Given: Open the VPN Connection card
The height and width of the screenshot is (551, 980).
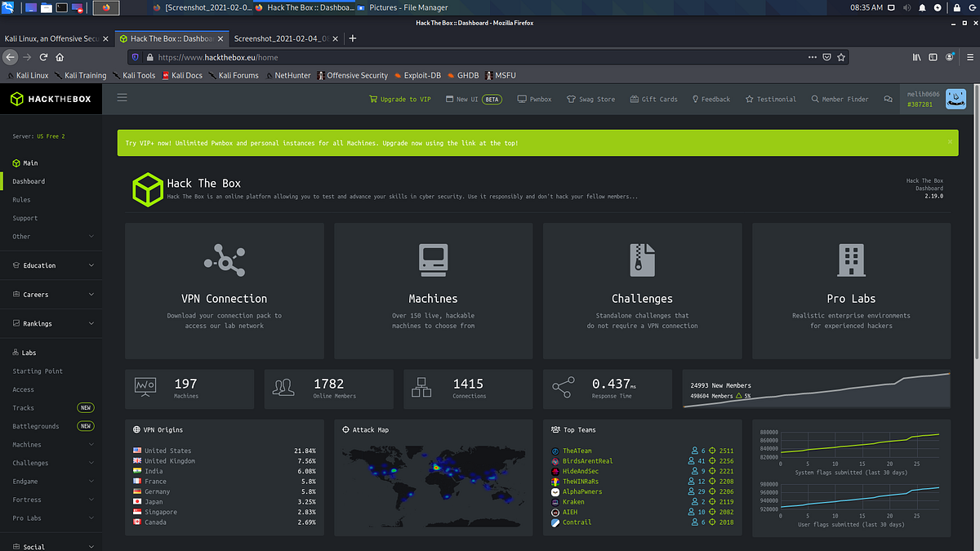Looking at the screenshot, I should tap(225, 291).
